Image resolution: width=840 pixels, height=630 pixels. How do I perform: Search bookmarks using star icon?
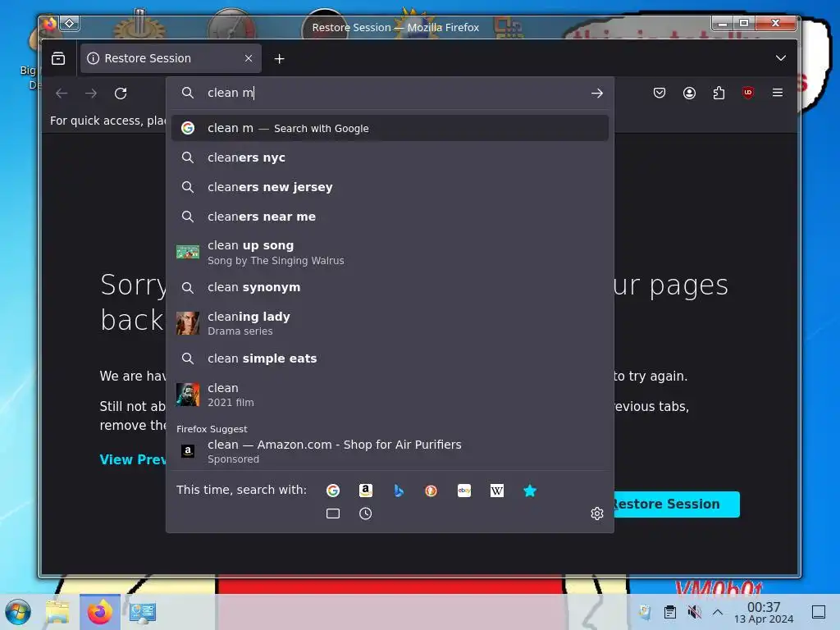[x=530, y=491]
